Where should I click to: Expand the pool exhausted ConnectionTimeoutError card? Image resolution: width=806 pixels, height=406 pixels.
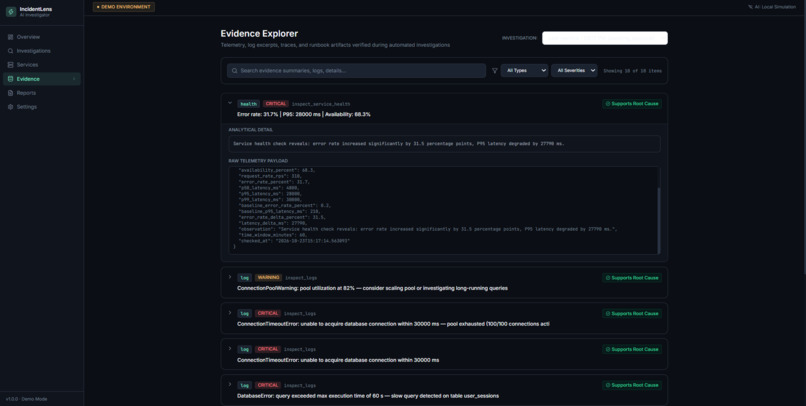point(230,313)
